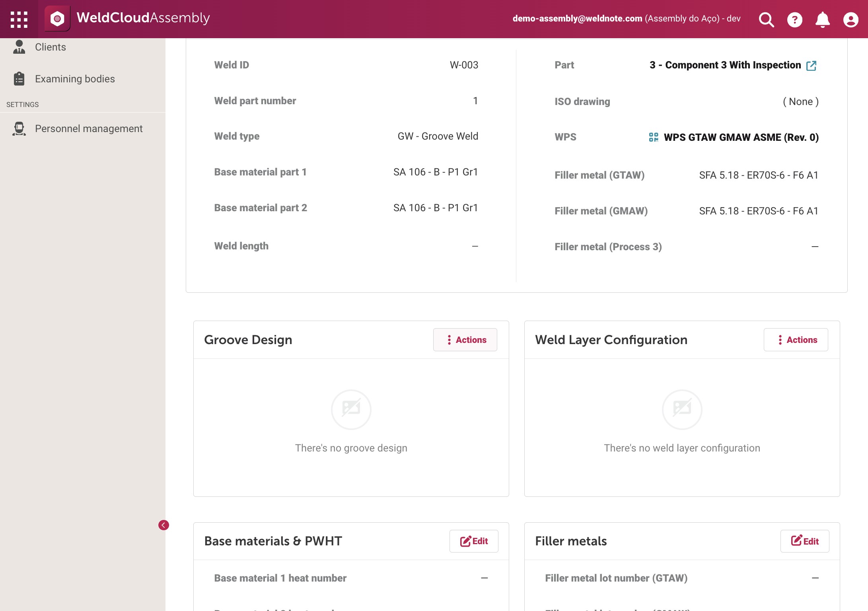The image size is (868, 611).
Task: Open Component 3 external link icon
Action: click(811, 65)
